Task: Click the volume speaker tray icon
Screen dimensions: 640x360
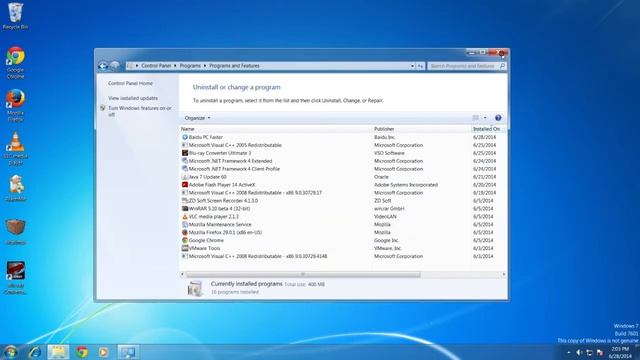Action: tap(579, 353)
